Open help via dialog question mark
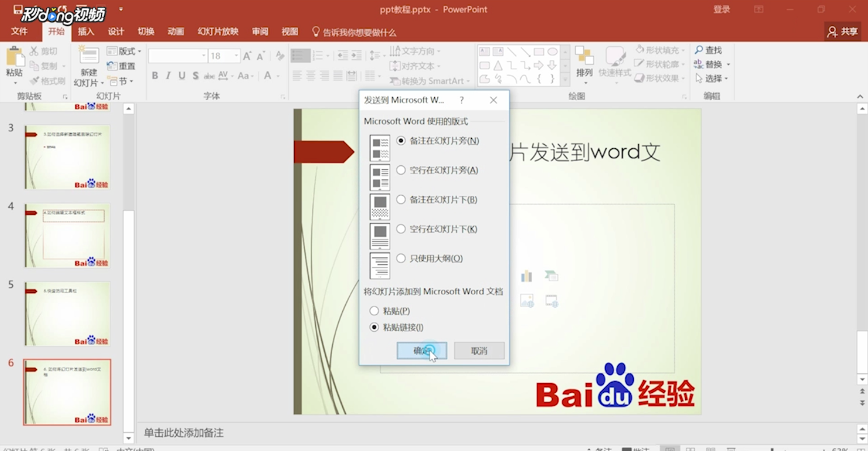Screen dimensions: 868x451 point(462,100)
